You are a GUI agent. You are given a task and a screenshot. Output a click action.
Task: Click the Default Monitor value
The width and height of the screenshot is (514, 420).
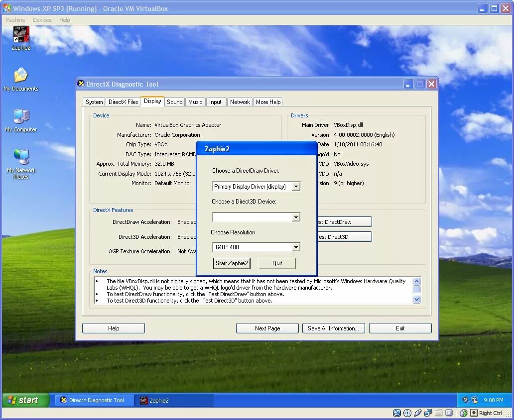[173, 183]
